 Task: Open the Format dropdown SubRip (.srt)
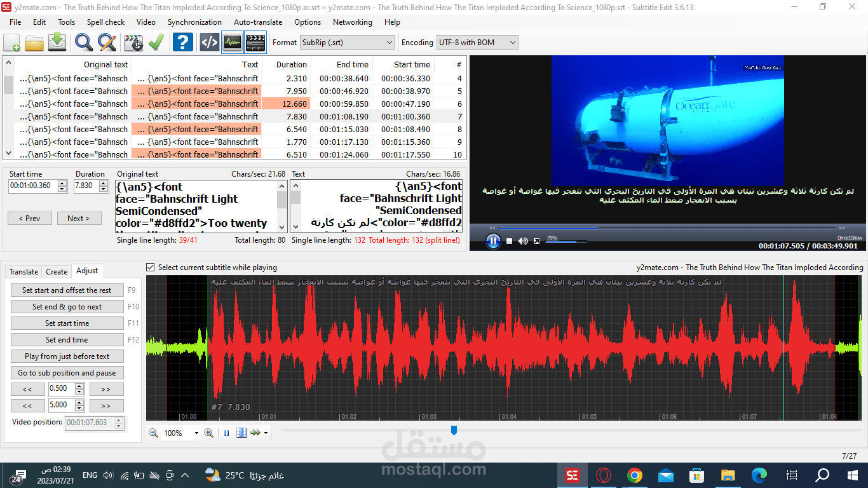[348, 43]
